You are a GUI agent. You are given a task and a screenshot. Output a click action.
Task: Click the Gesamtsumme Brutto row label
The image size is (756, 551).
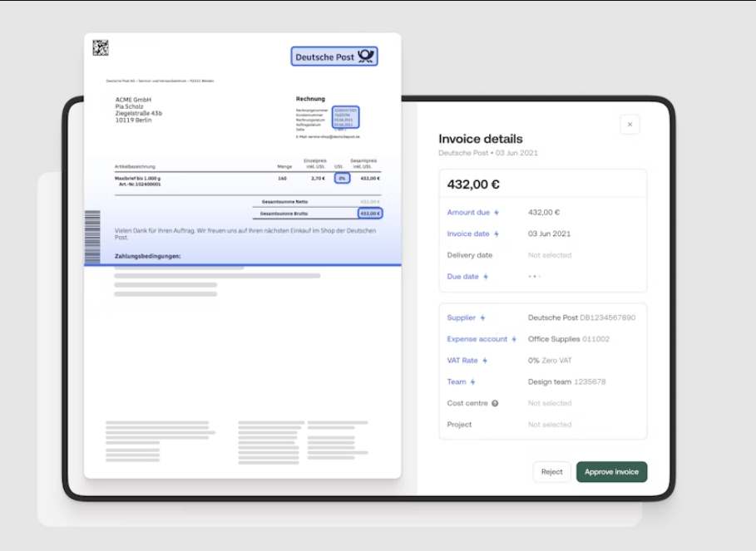284,214
